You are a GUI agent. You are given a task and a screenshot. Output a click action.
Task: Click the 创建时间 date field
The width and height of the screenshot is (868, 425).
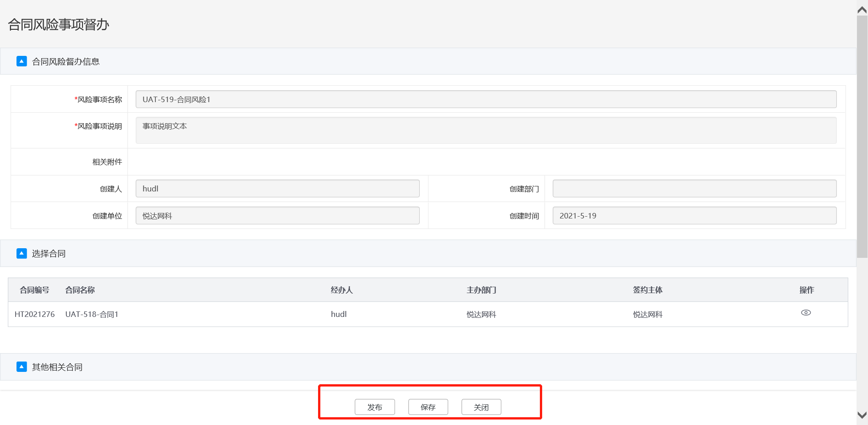tap(694, 216)
